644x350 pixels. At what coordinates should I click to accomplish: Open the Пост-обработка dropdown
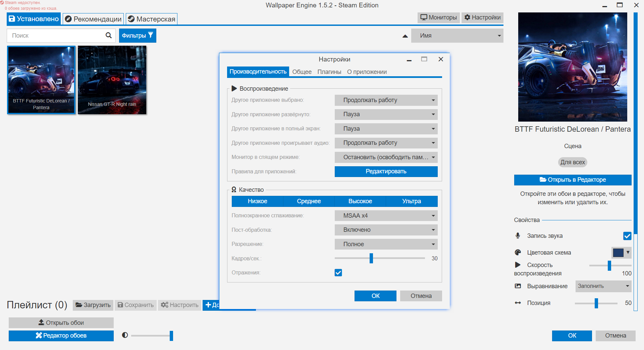click(x=386, y=230)
